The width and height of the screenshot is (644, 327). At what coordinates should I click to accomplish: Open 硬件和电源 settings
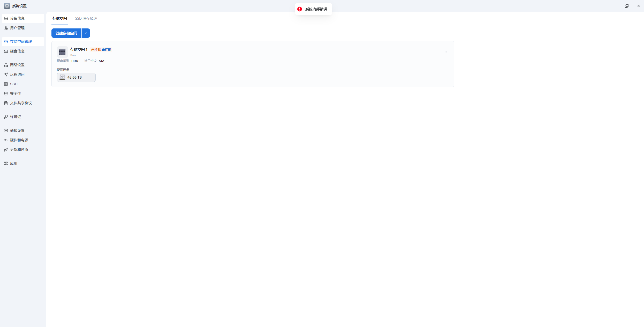coord(19,140)
